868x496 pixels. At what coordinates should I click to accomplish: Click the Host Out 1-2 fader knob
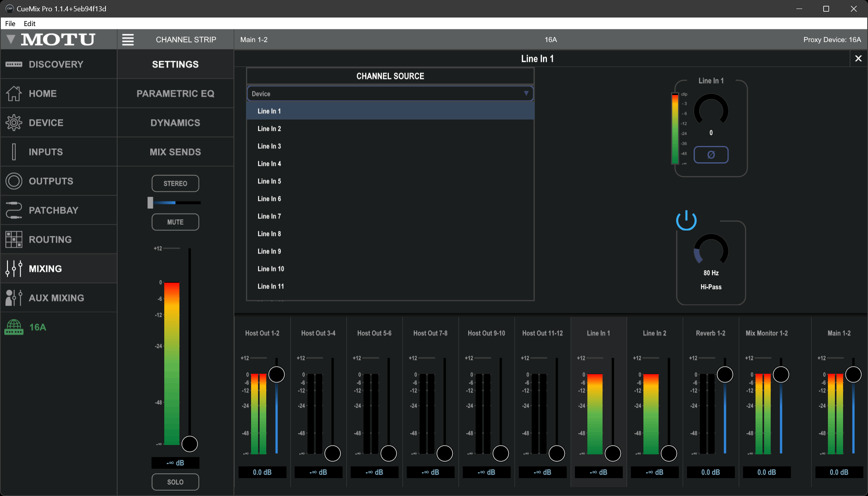(277, 375)
